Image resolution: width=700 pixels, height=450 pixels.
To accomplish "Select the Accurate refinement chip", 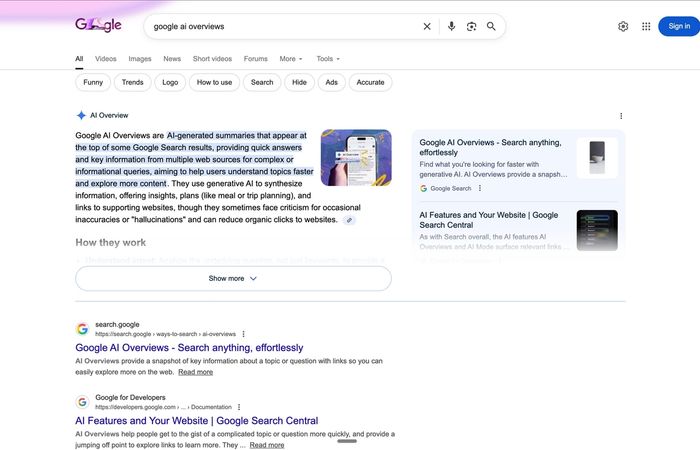I will (x=371, y=83).
